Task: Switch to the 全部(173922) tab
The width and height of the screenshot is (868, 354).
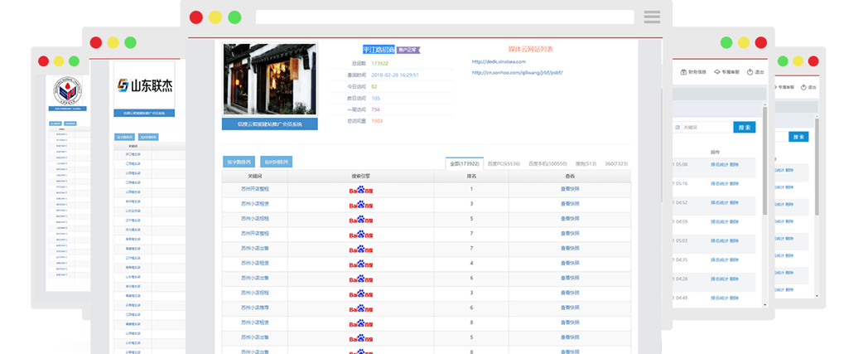Action: pyautogui.click(x=465, y=164)
